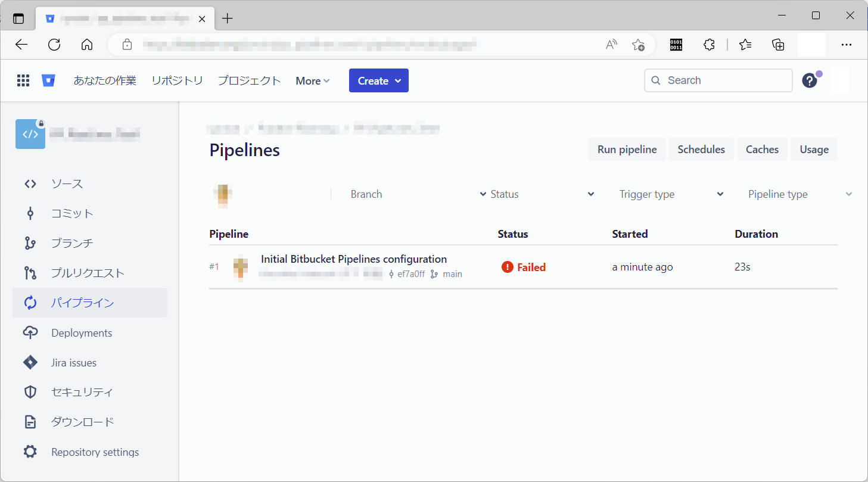This screenshot has width=868, height=482.
Task: Open the failed Initial Bitbucket Pipelines configuration run
Action: point(353,259)
